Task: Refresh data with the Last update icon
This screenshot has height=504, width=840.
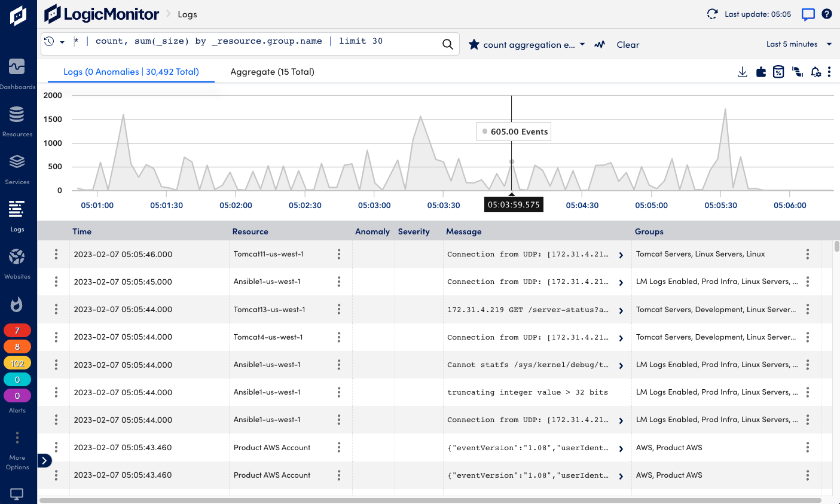Action: point(712,13)
